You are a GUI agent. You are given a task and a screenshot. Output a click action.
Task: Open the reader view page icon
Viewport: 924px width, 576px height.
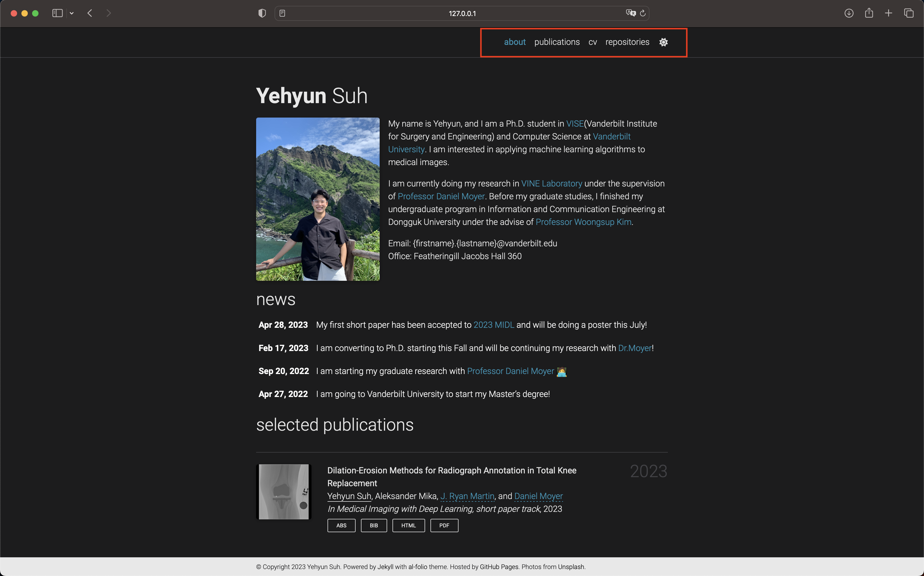pos(282,13)
